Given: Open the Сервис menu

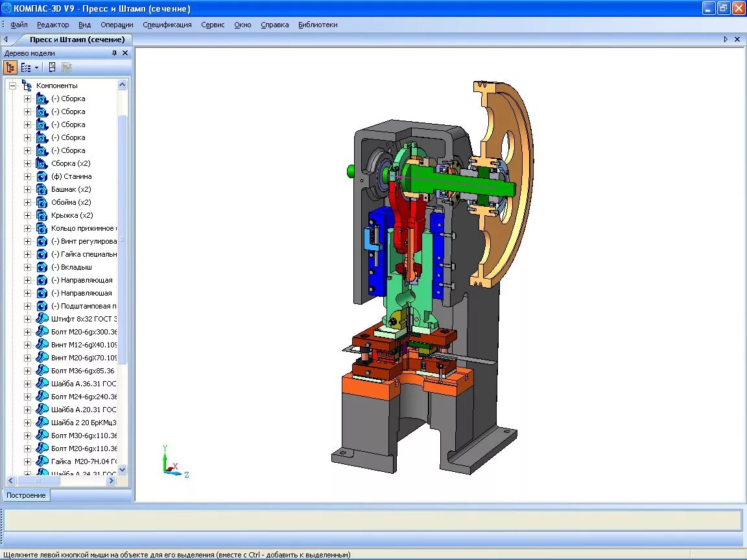Looking at the screenshot, I should tap(213, 25).
